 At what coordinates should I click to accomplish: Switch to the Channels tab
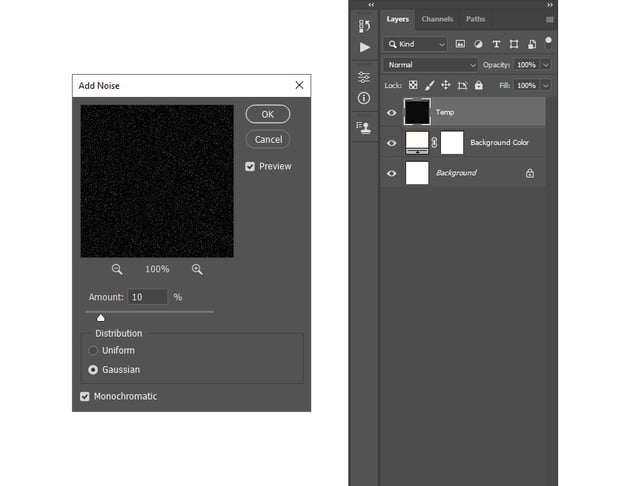pyautogui.click(x=437, y=19)
